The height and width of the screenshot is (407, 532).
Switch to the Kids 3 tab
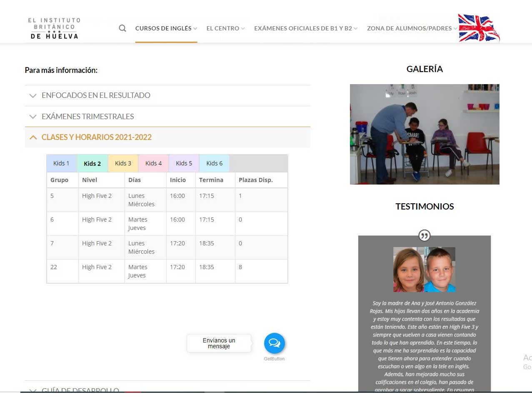[x=123, y=163]
